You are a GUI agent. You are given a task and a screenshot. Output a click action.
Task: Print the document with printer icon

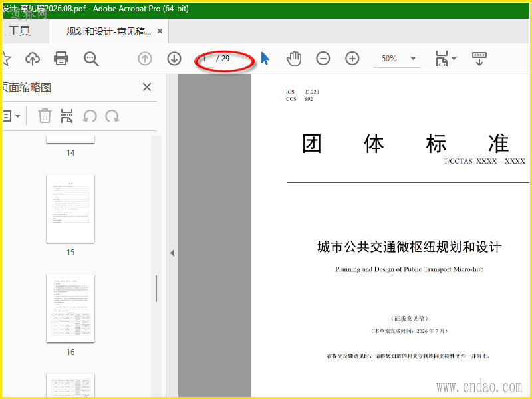click(x=61, y=58)
